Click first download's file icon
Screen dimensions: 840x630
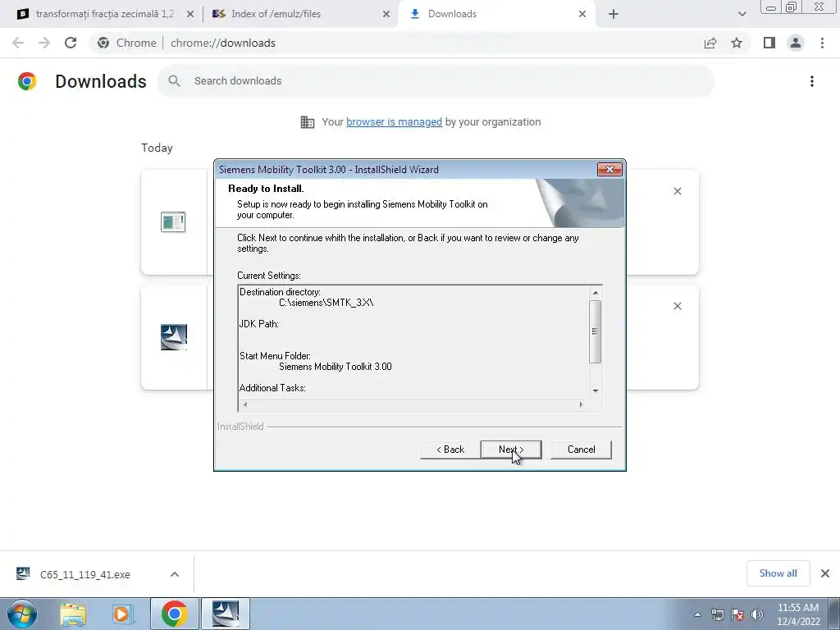point(173,221)
